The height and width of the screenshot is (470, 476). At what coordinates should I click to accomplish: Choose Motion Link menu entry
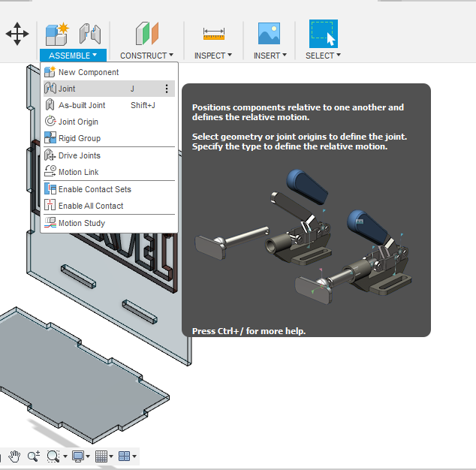[x=109, y=172]
